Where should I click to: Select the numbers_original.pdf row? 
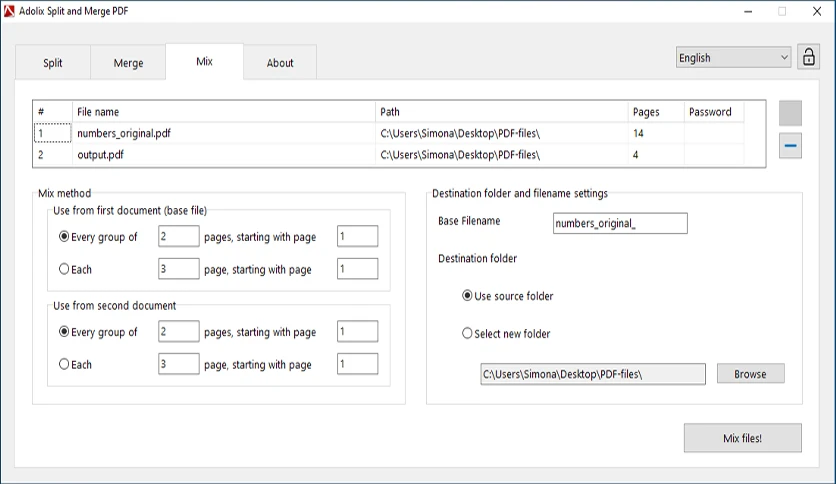389,133
